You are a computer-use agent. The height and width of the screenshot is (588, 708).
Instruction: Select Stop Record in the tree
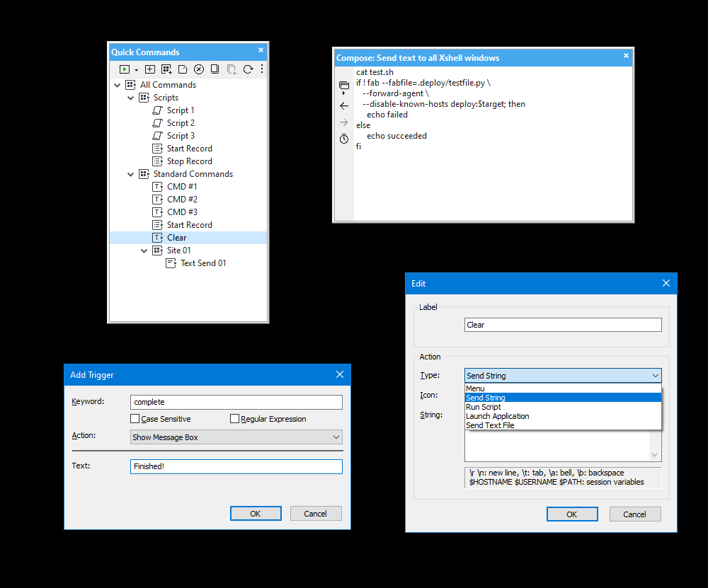[189, 161]
